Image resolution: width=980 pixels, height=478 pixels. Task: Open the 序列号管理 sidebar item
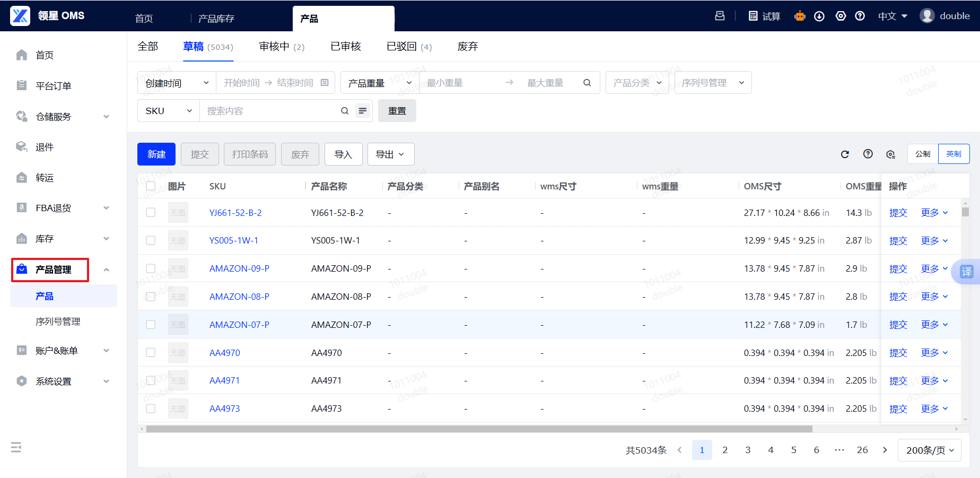click(x=58, y=321)
